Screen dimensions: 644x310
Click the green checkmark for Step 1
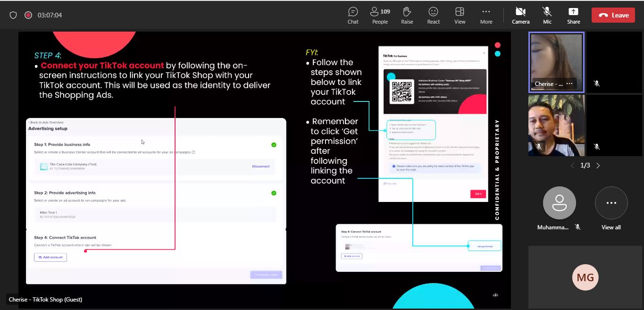point(274,145)
